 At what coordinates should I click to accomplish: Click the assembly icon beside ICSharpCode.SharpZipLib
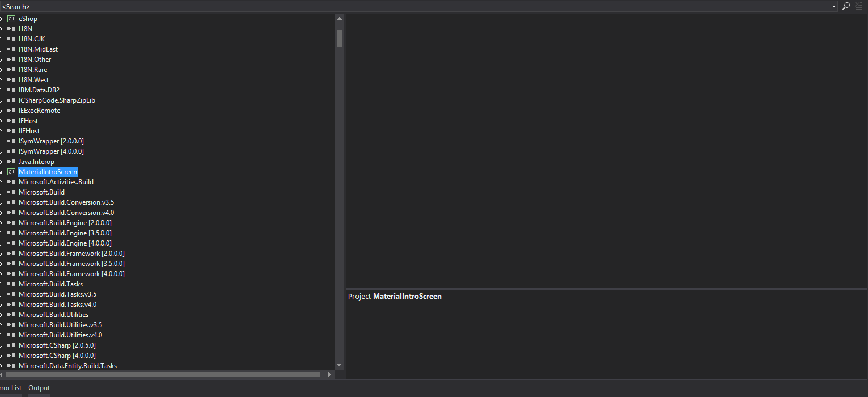11,100
